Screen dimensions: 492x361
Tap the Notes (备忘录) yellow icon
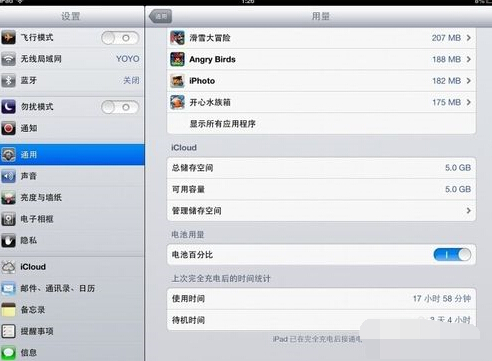coord(8,310)
